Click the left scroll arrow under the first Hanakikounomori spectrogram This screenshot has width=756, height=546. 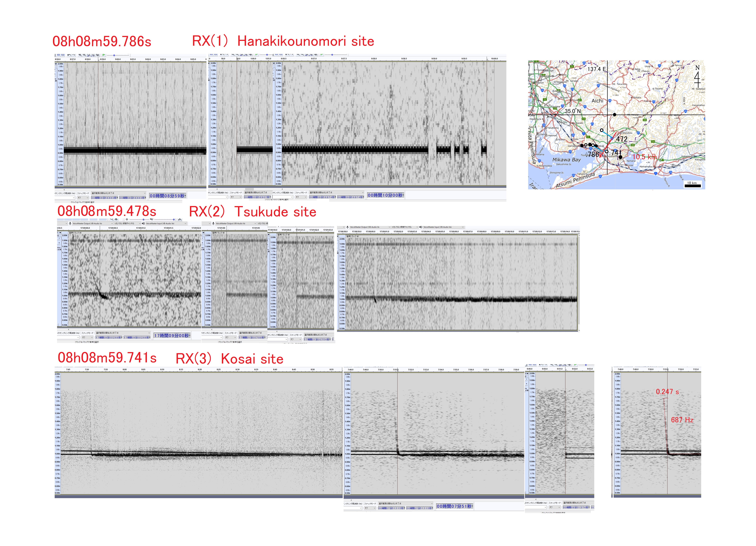64,190
